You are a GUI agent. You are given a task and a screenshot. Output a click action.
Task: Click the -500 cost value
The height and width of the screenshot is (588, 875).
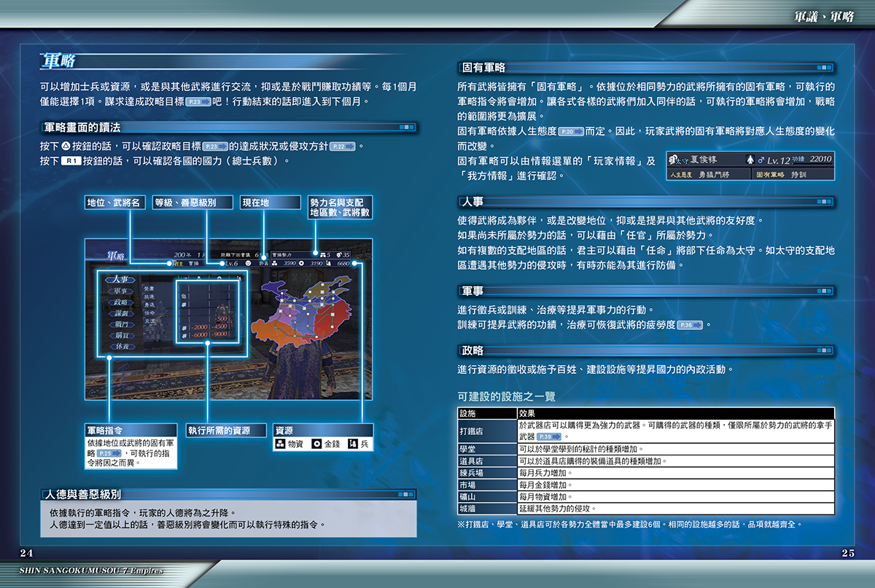click(x=222, y=319)
